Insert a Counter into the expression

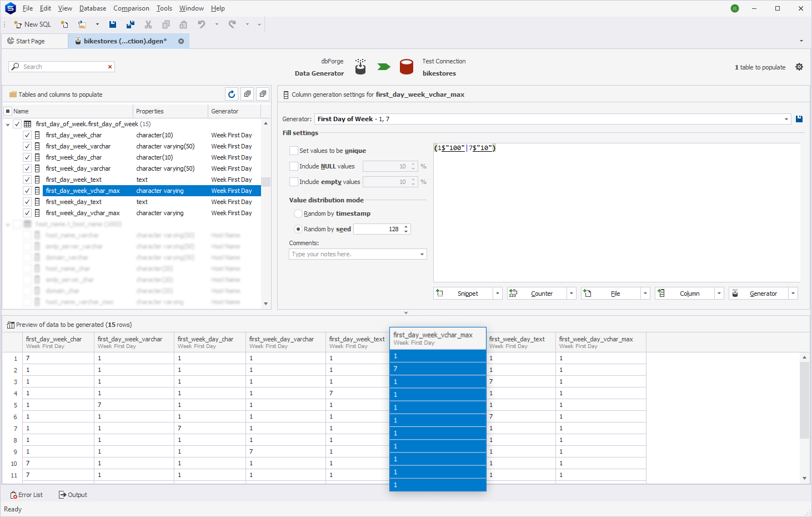coord(537,294)
